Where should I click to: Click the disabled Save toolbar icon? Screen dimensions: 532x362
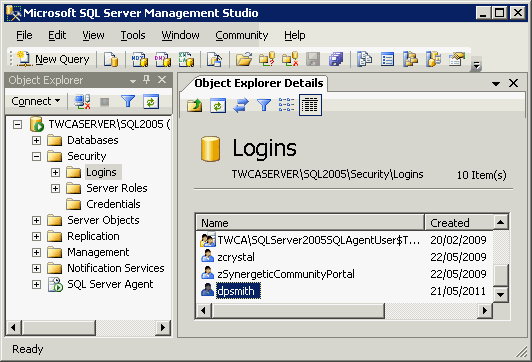click(x=313, y=59)
